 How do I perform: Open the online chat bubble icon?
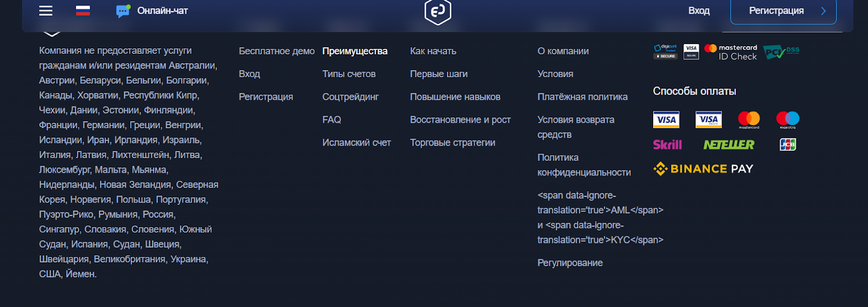pos(123,11)
